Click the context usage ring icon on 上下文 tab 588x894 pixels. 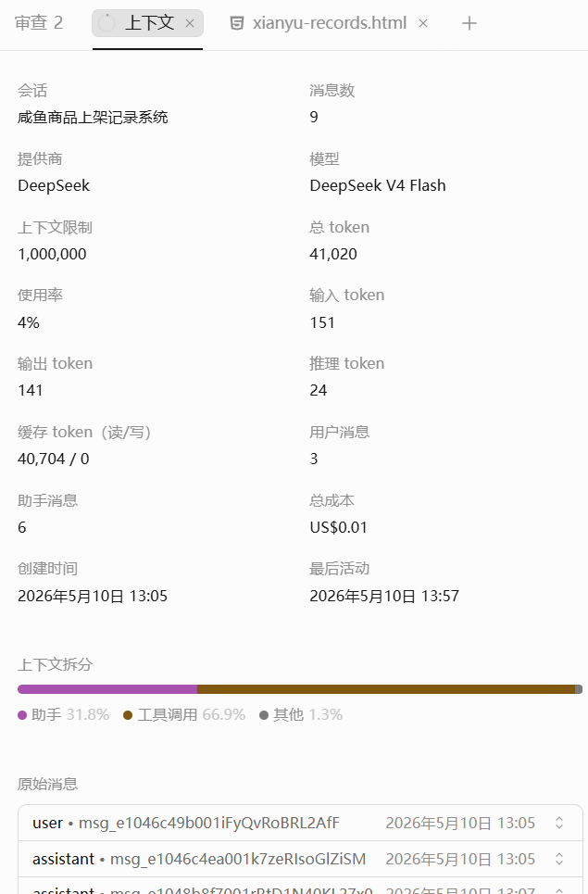(x=106, y=23)
